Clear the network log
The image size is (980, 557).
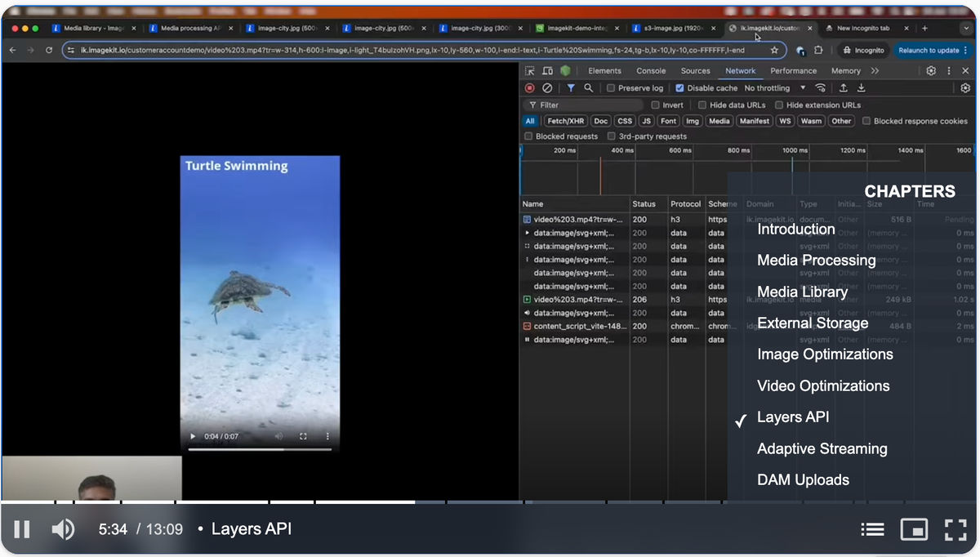pyautogui.click(x=547, y=88)
